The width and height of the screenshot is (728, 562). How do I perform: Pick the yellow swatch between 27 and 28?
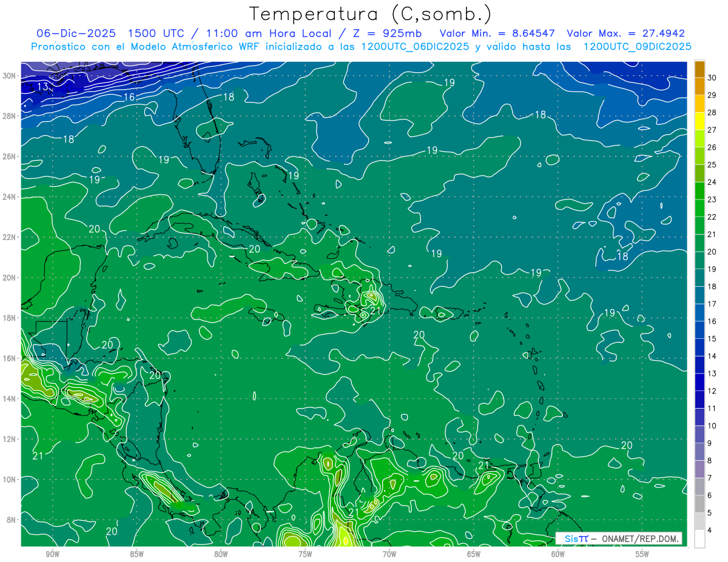coord(699,121)
